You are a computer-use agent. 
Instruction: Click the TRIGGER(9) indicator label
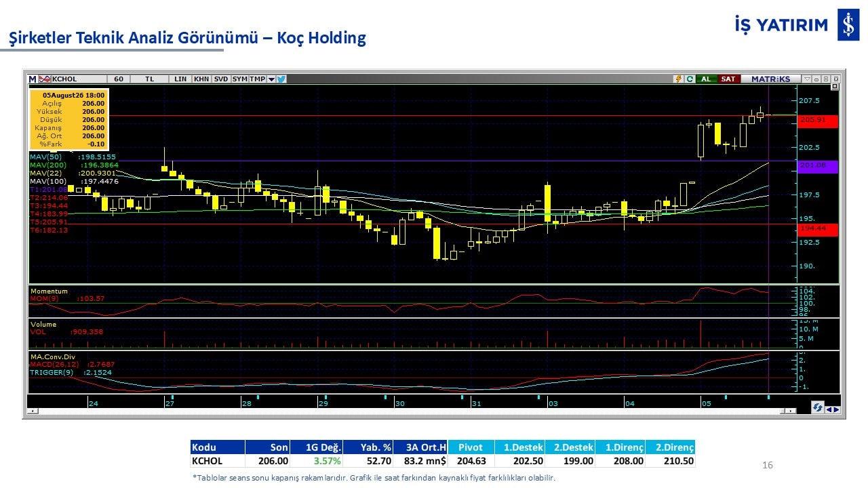71,373
